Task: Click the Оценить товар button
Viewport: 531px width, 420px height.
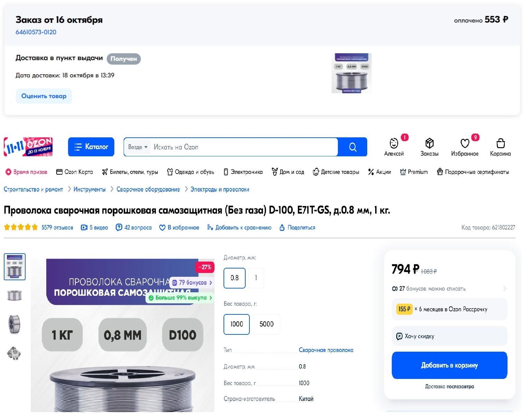Action: (44, 96)
